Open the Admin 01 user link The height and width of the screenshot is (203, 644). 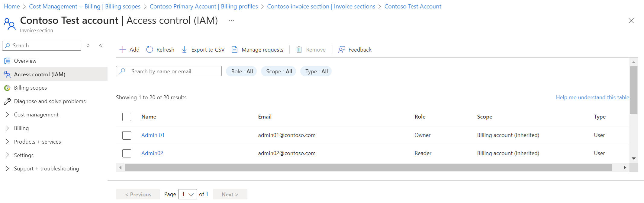[153, 135]
